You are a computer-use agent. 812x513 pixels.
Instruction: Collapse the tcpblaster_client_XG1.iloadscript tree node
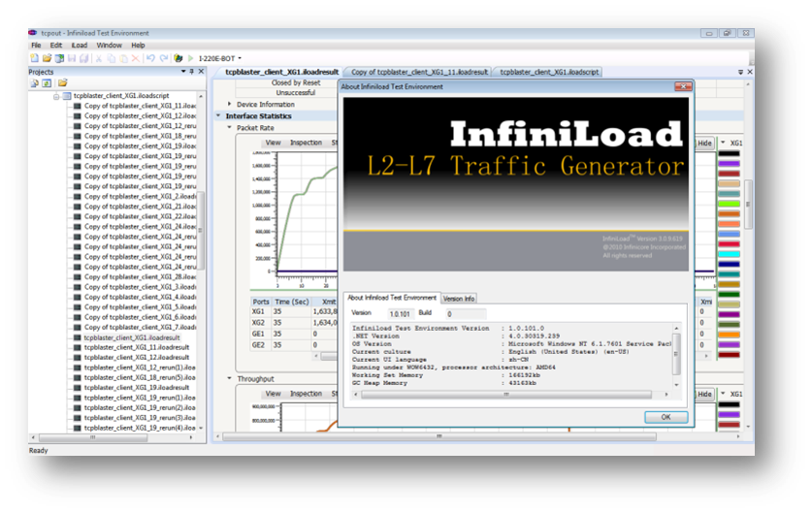(56, 96)
